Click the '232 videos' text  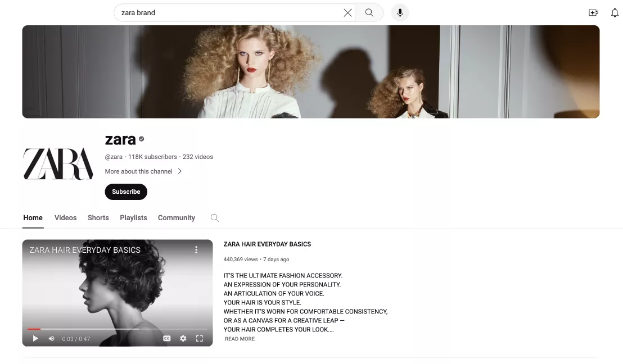pos(198,157)
